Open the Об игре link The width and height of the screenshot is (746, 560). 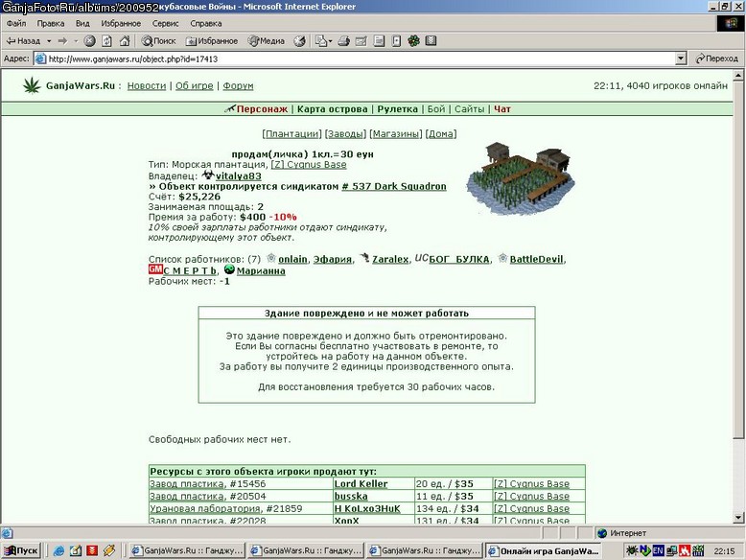pyautogui.click(x=194, y=86)
